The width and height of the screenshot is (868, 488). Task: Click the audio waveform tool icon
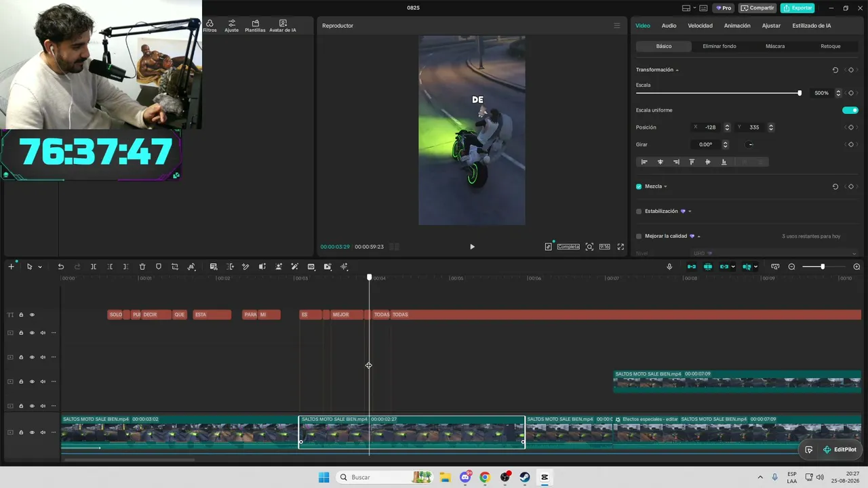click(x=344, y=267)
